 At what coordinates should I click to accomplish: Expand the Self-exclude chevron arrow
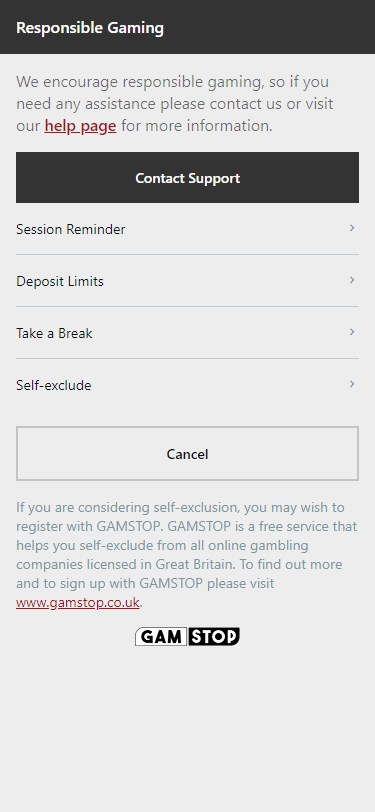(x=352, y=384)
